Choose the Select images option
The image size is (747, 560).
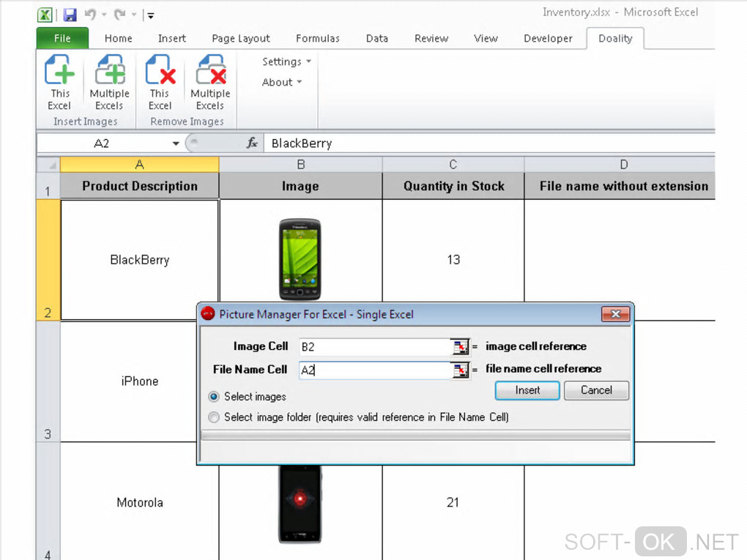click(x=214, y=397)
